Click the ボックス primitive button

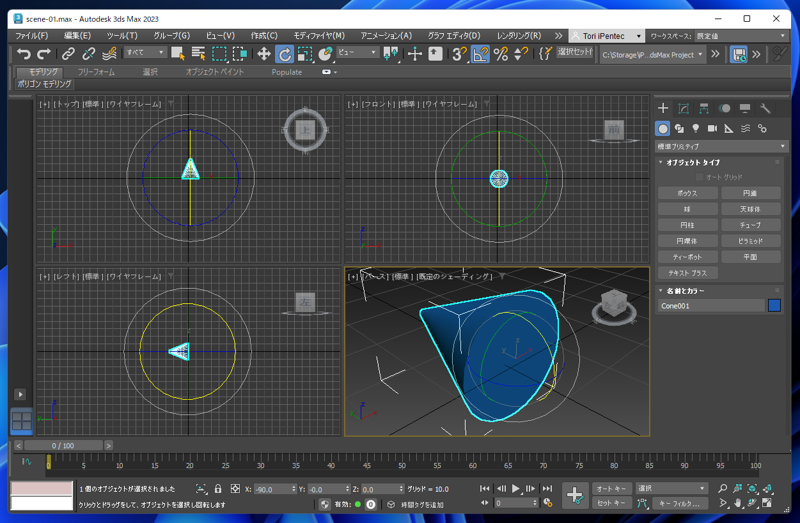687,193
